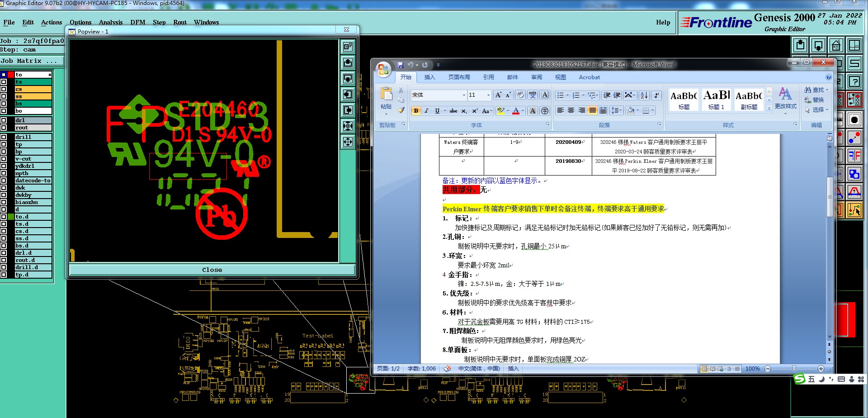This screenshot has height=418, width=868.
Task: Increase paragraph indent in Word
Action: point(617,95)
